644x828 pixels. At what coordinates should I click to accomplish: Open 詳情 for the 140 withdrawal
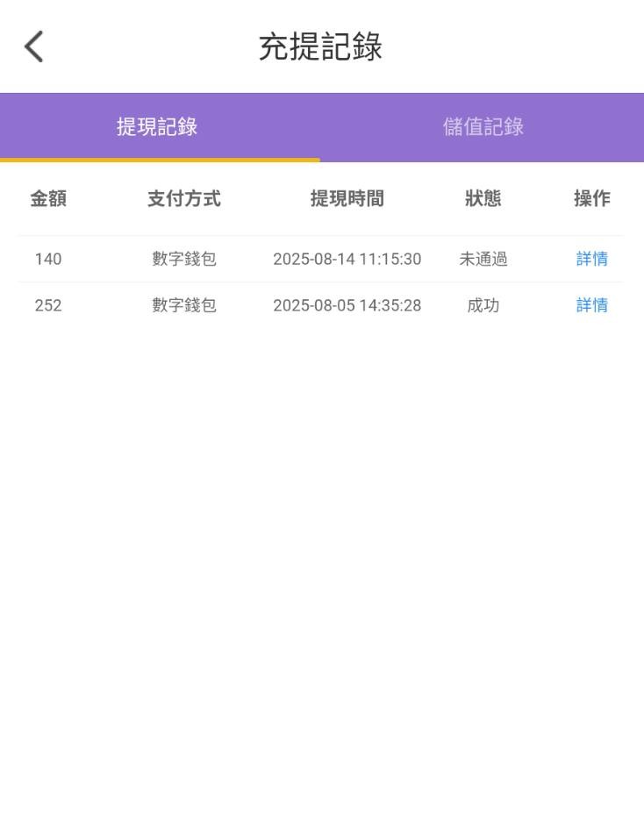pyautogui.click(x=591, y=259)
